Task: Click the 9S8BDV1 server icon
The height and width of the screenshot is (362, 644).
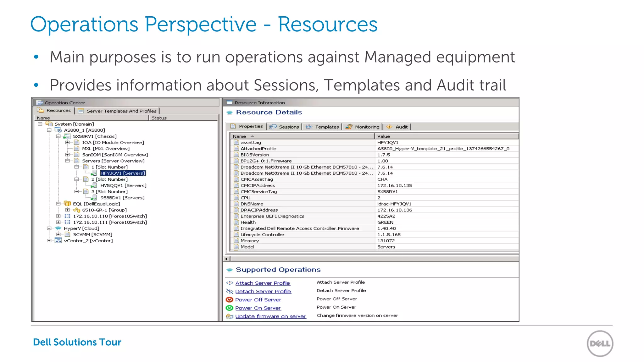Action: 94,198
